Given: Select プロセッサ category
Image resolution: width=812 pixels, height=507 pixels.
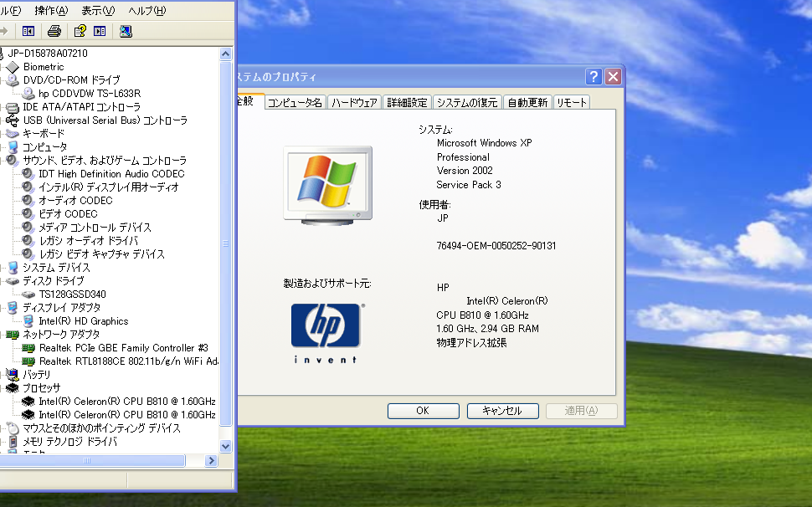Looking at the screenshot, I should click(x=41, y=388).
